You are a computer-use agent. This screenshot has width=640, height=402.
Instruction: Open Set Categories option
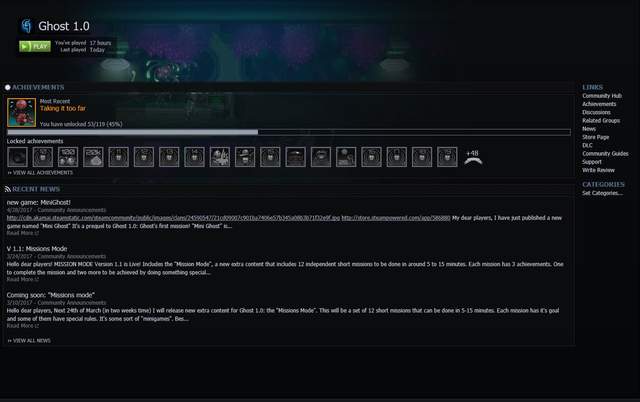pyautogui.click(x=602, y=193)
